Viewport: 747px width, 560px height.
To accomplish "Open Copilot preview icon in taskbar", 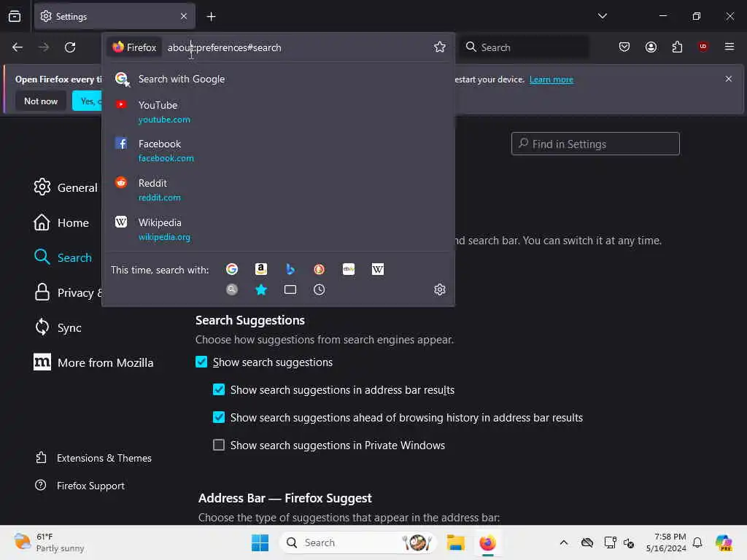I will [724, 542].
